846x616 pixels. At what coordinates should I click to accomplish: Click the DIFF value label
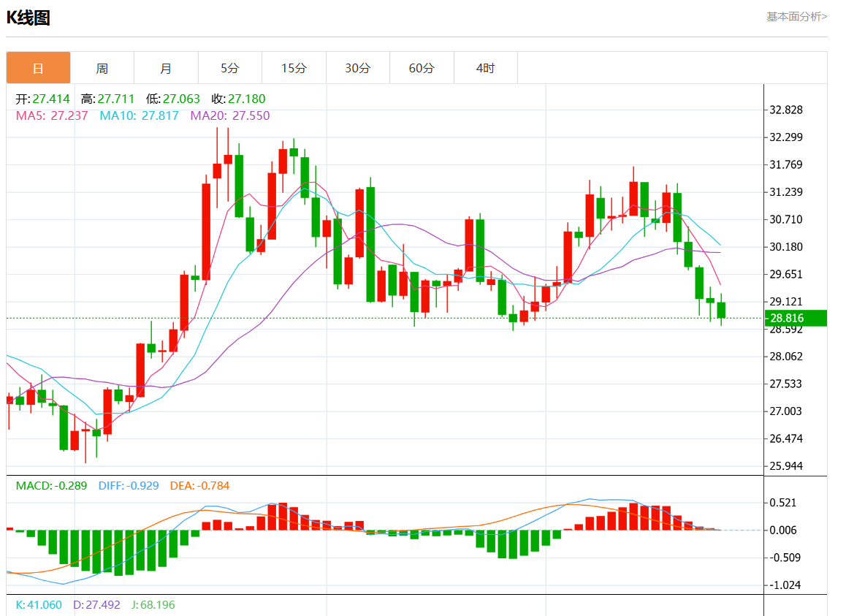pos(128,485)
